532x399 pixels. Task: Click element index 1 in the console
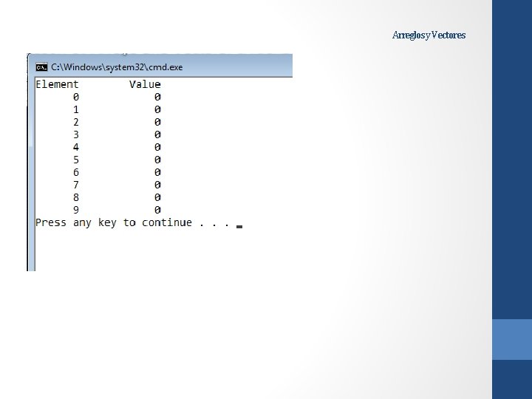(x=76, y=109)
